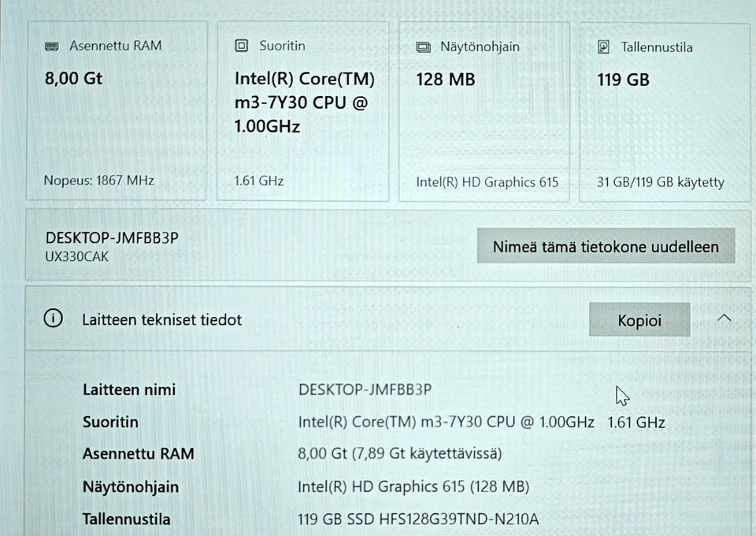Click Nopeus: 1867 MHz text
Screen dimensions: 756x536
coord(99,181)
